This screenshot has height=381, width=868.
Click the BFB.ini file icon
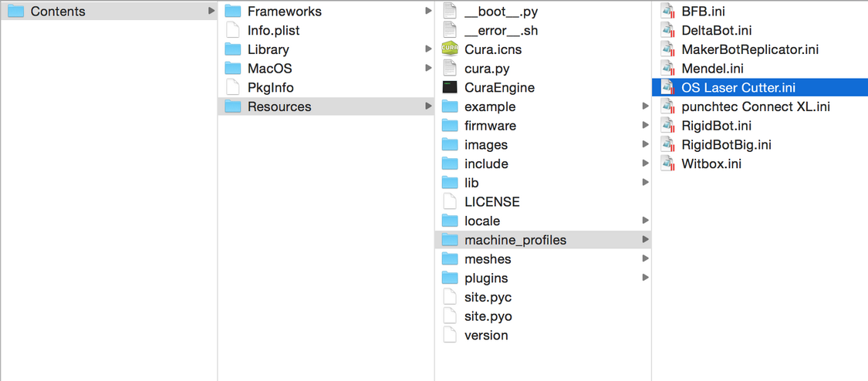pyautogui.click(x=667, y=12)
